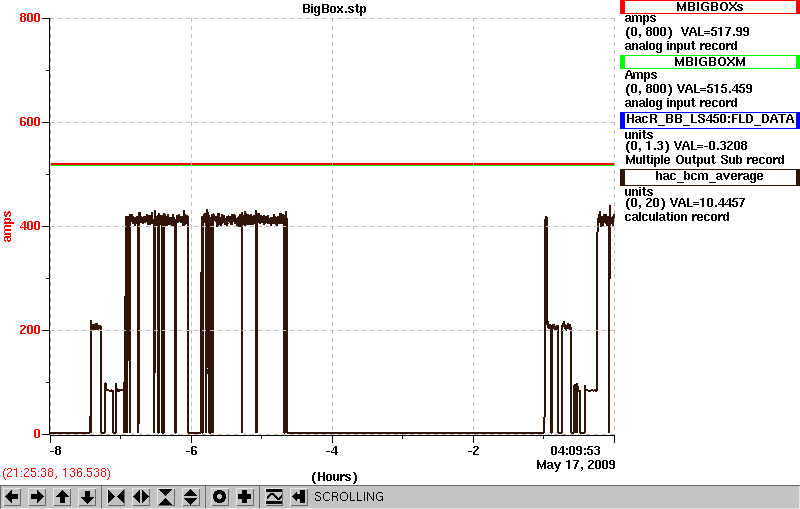This screenshot has height=509, width=800.
Task: Pan the graph down with the down arrow
Action: tap(87, 497)
